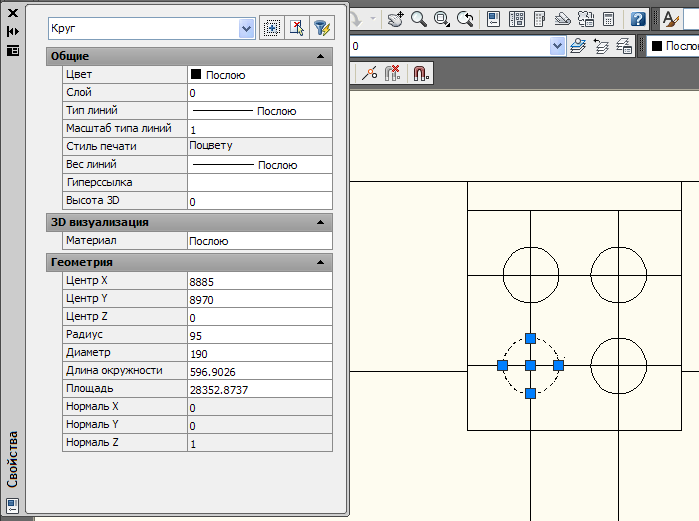Open the Tool Palettes window
This screenshot has height=521, width=699.
(x=539, y=19)
